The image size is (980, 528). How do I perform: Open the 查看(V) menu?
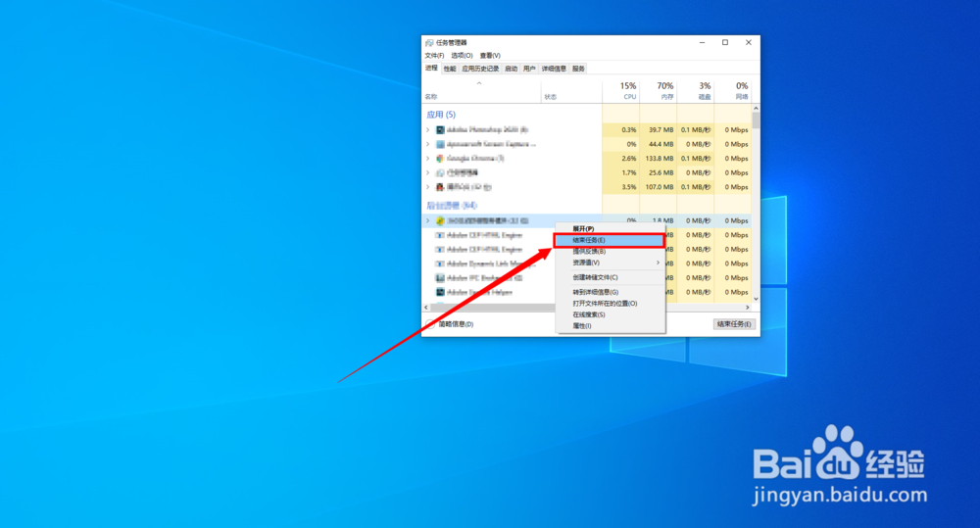click(490, 56)
